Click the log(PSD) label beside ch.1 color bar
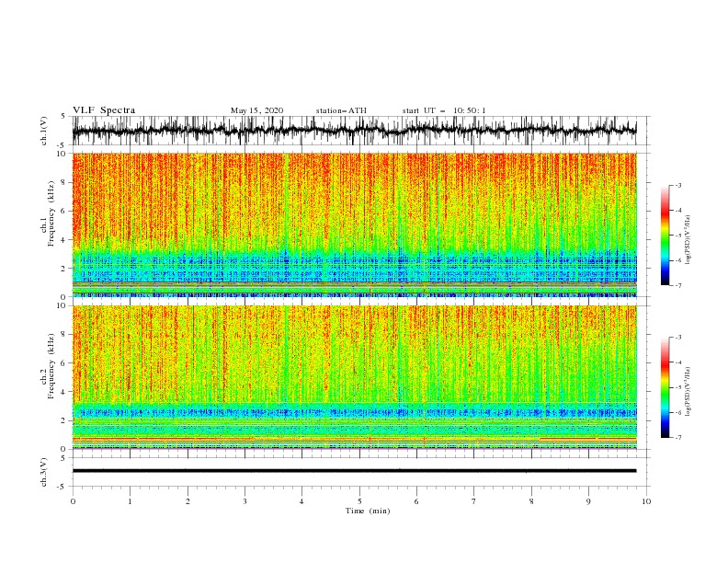728x563 pixels. click(x=688, y=240)
